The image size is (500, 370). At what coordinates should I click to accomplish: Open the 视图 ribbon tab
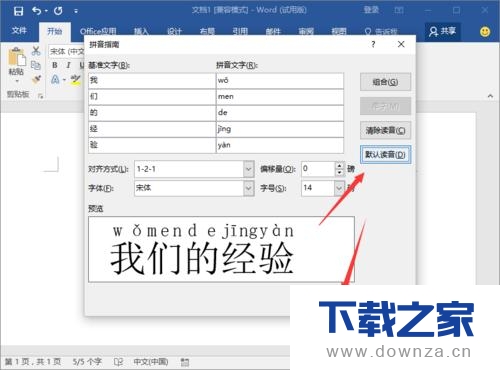339,32
